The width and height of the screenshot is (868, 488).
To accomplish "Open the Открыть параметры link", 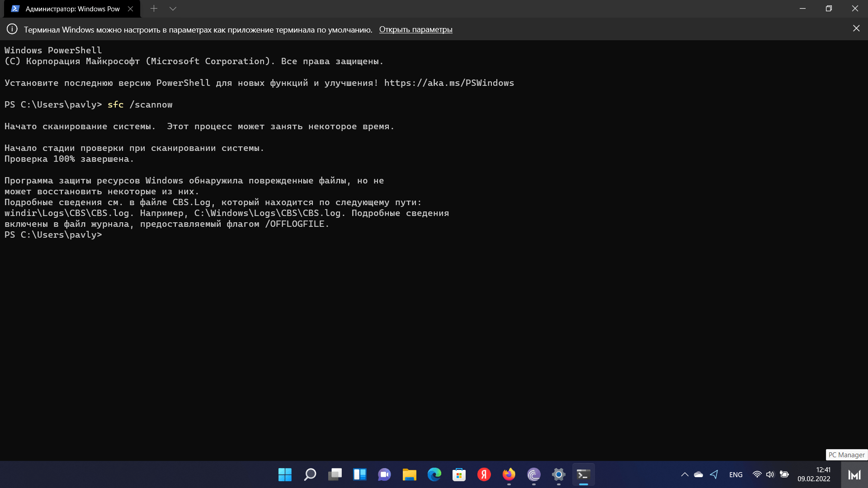I will [415, 29].
